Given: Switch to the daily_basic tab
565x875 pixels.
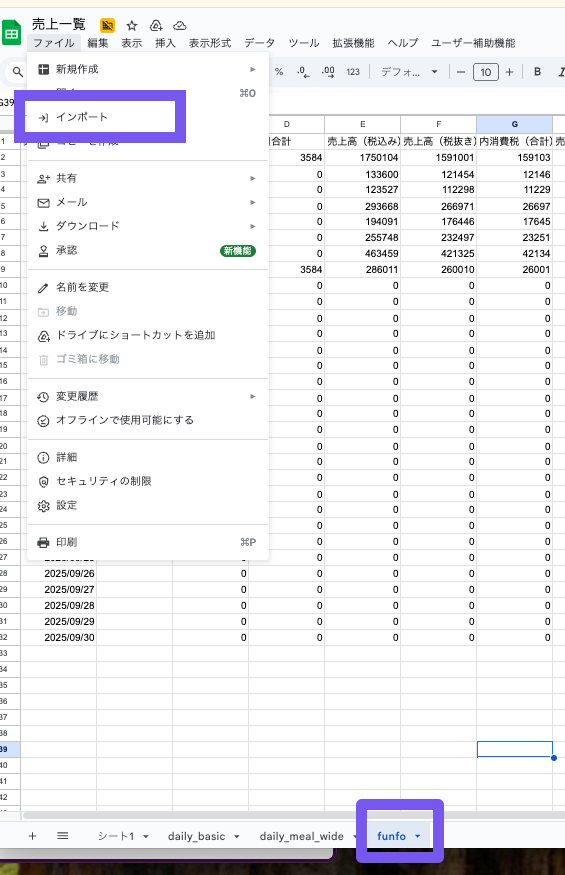Looking at the screenshot, I should click(x=197, y=836).
